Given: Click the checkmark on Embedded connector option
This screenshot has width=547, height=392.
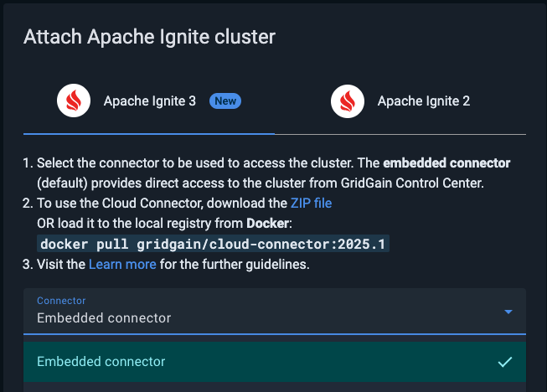Looking at the screenshot, I should pos(504,362).
